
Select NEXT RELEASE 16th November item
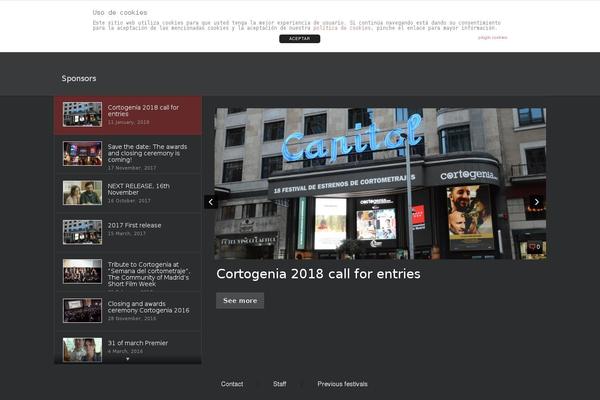tap(128, 193)
